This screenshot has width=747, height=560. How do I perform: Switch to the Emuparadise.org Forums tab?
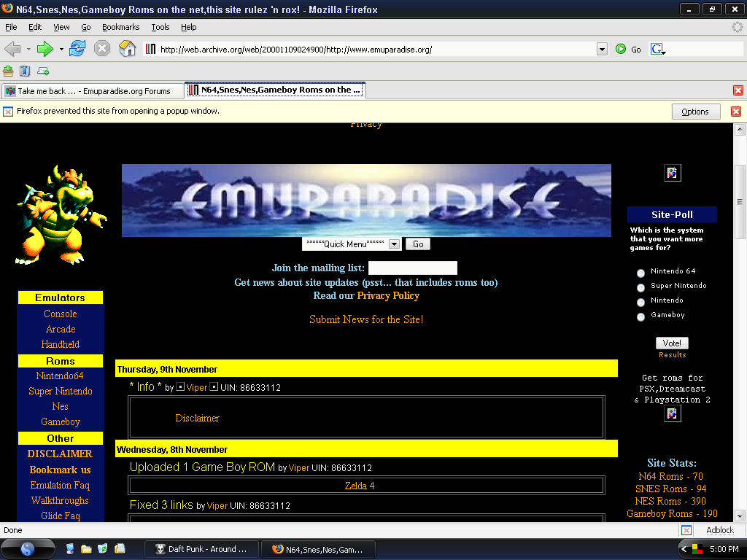(x=93, y=90)
